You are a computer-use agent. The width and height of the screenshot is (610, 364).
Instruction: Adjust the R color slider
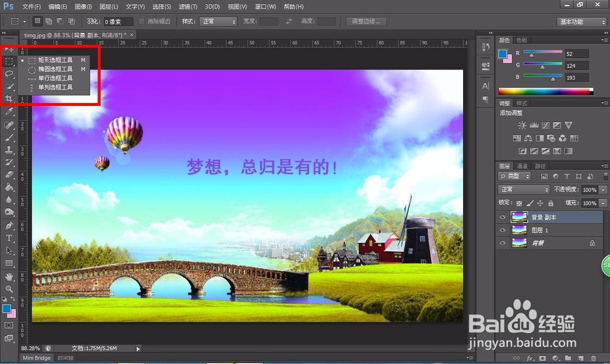532,55
